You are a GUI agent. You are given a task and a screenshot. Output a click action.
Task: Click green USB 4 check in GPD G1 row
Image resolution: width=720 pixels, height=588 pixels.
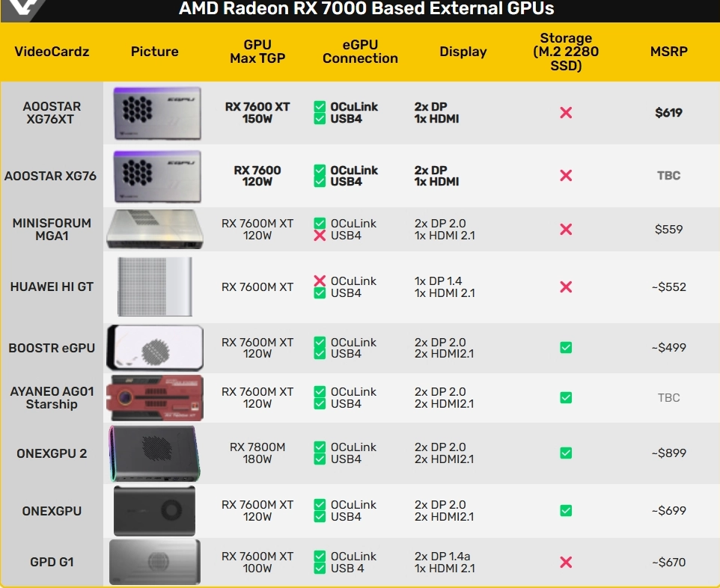pyautogui.click(x=320, y=569)
